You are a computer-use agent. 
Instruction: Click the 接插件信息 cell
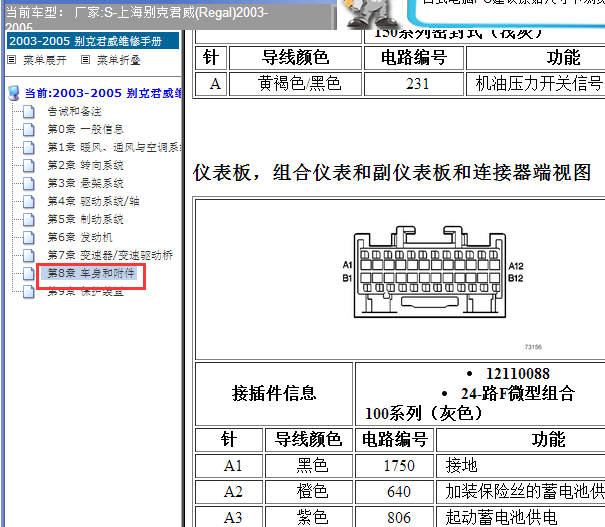[274, 394]
